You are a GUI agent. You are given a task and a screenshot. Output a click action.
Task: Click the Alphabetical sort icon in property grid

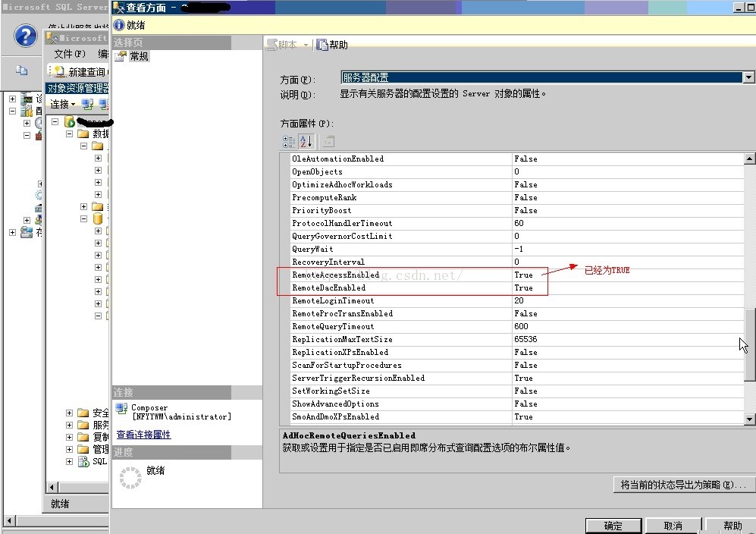pos(306,142)
